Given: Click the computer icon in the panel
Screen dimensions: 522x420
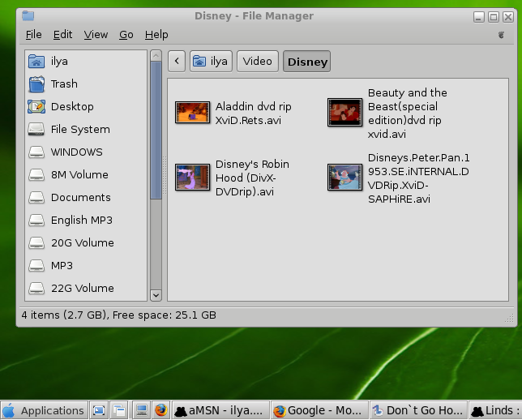Looking at the screenshot, I should (x=142, y=410).
